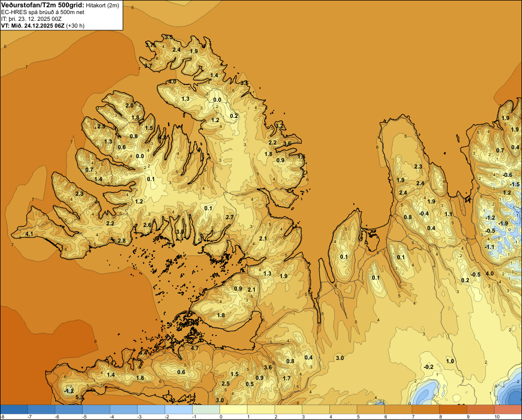
Task: Select the legend swatch between 3 and 4
Action: 316,410
